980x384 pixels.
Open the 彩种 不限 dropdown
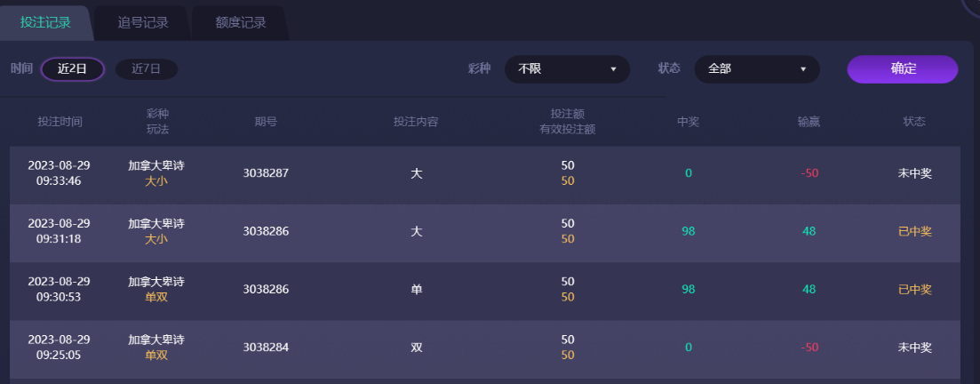click(x=567, y=68)
